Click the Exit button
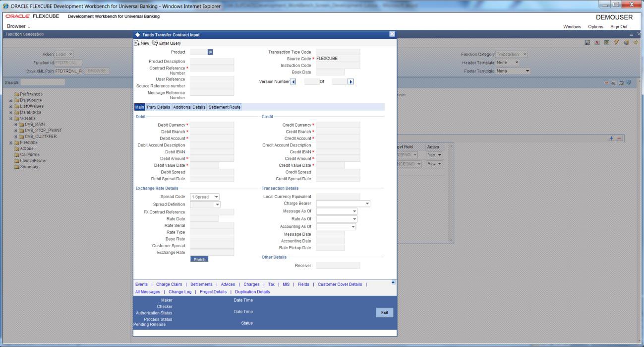Screen dimensions: 644x347 point(384,313)
